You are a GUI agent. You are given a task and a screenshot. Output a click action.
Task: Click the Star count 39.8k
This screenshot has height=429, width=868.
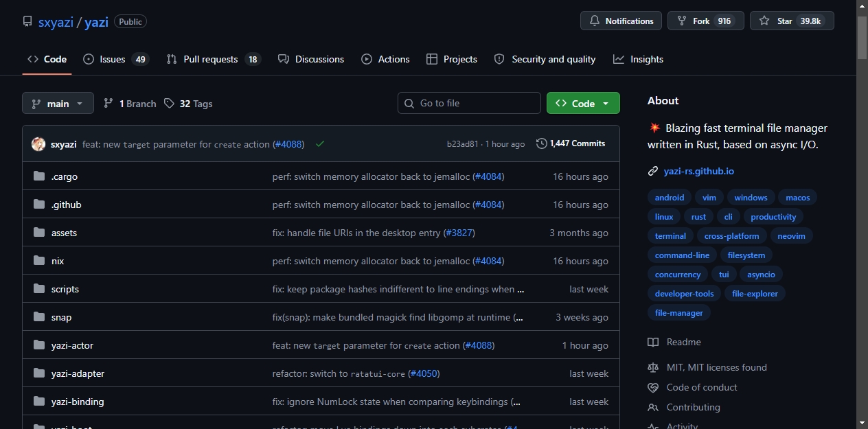(x=810, y=21)
